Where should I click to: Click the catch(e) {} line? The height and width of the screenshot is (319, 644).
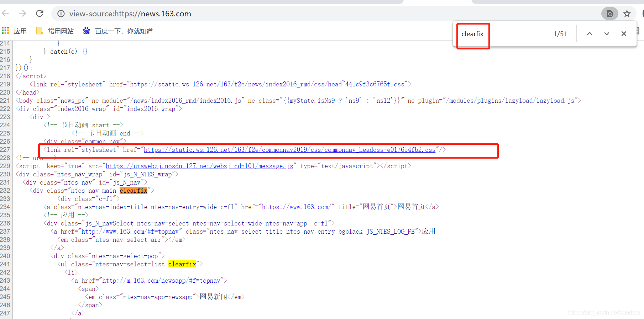click(65, 52)
